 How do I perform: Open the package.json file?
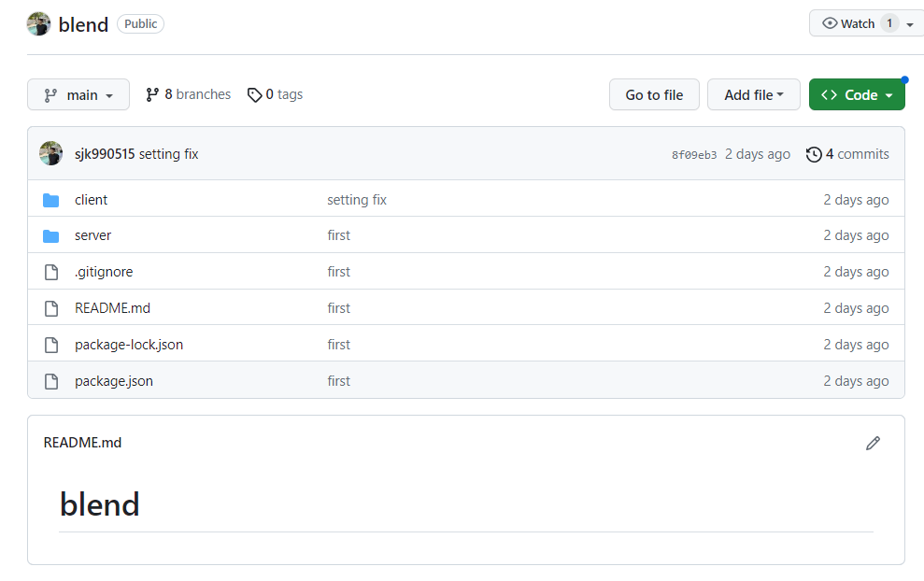114,381
